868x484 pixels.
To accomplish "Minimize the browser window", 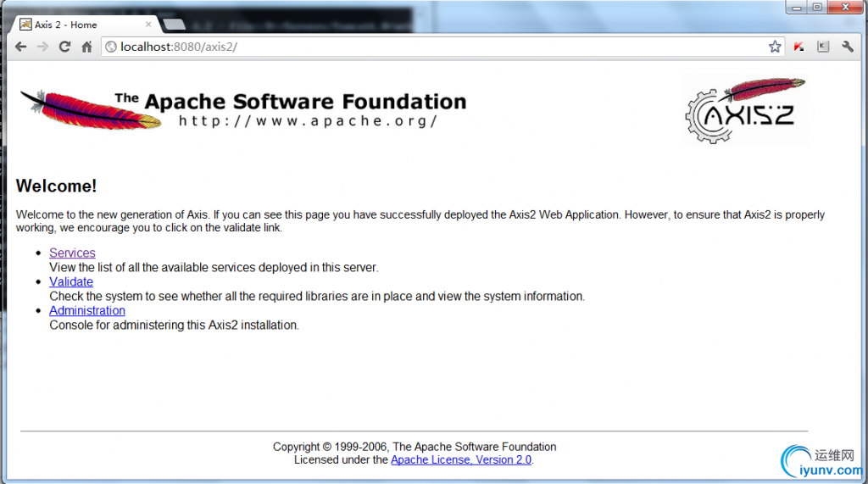I will [x=797, y=7].
